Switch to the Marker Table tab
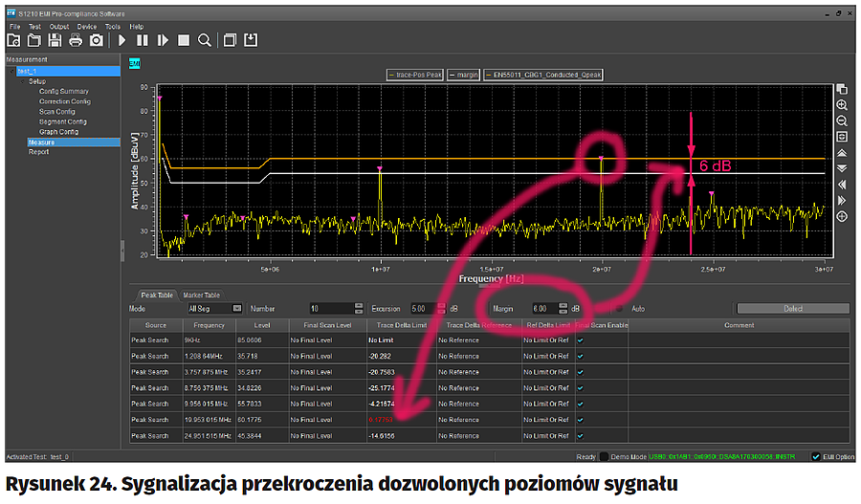The height and width of the screenshot is (504, 861). [201, 295]
